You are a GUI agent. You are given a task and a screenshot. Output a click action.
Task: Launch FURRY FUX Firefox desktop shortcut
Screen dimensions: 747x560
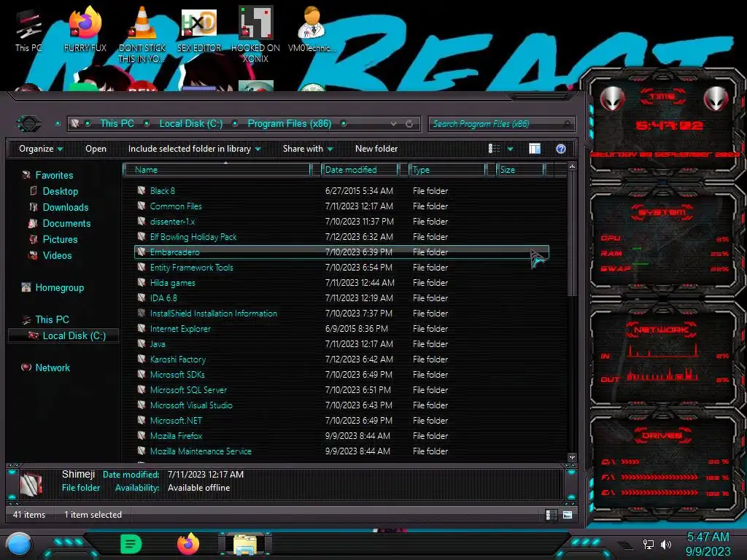(x=85, y=29)
